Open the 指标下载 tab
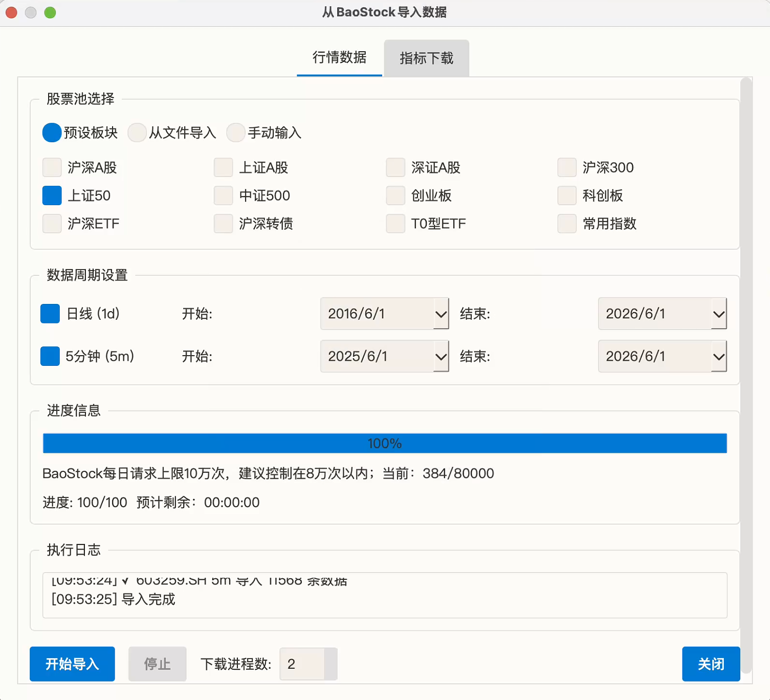This screenshot has width=770, height=700. 426,58
